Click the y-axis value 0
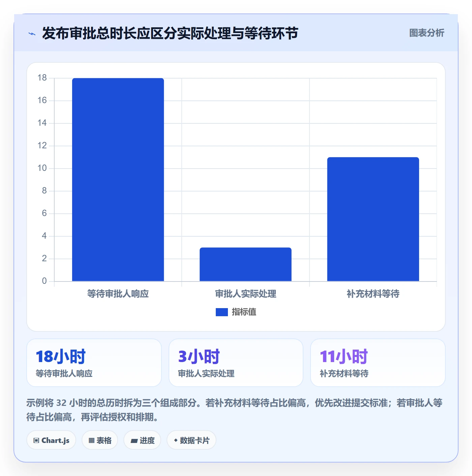 [44, 281]
